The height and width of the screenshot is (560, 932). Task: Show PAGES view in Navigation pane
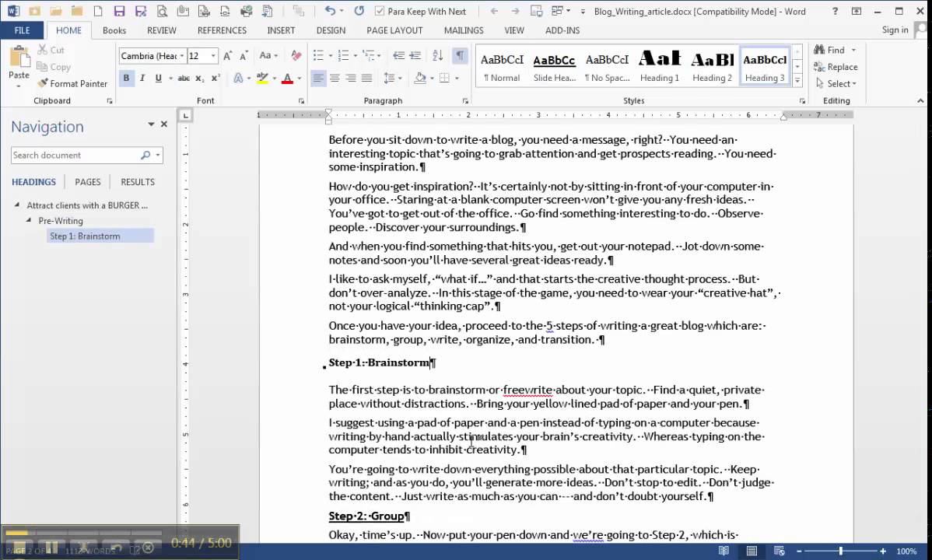(87, 182)
